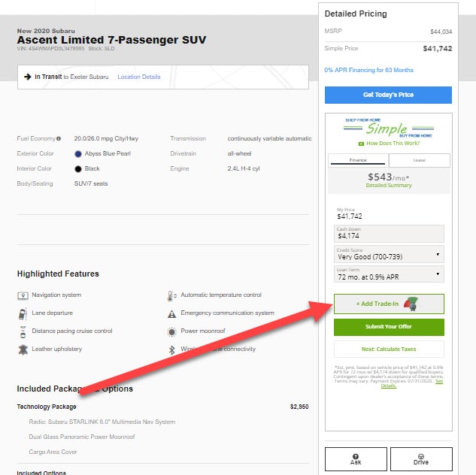This screenshot has height=475, width=476.
Task: Open the Location Details link
Action: tap(139, 77)
